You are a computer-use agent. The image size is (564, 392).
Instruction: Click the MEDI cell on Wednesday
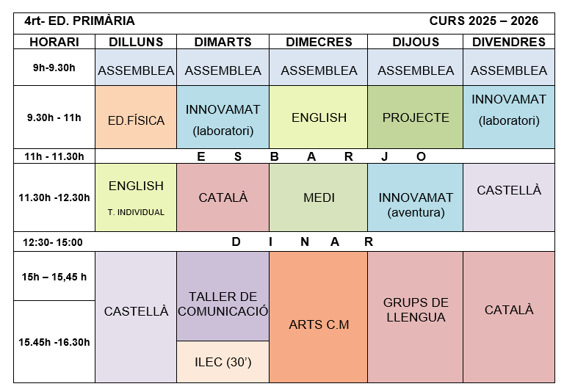pyautogui.click(x=318, y=197)
